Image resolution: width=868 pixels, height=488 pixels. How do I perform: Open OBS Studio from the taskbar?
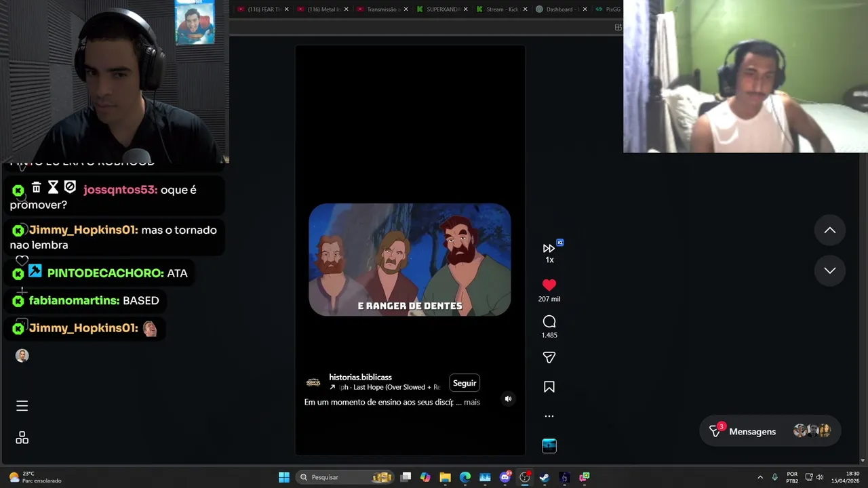point(525,477)
